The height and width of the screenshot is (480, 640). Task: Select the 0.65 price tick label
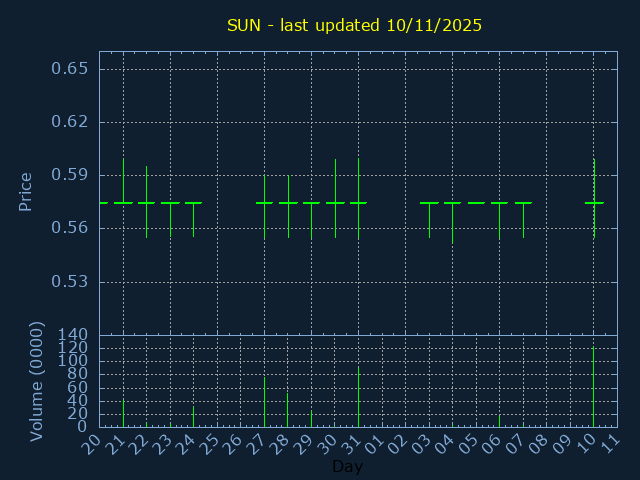point(70,69)
